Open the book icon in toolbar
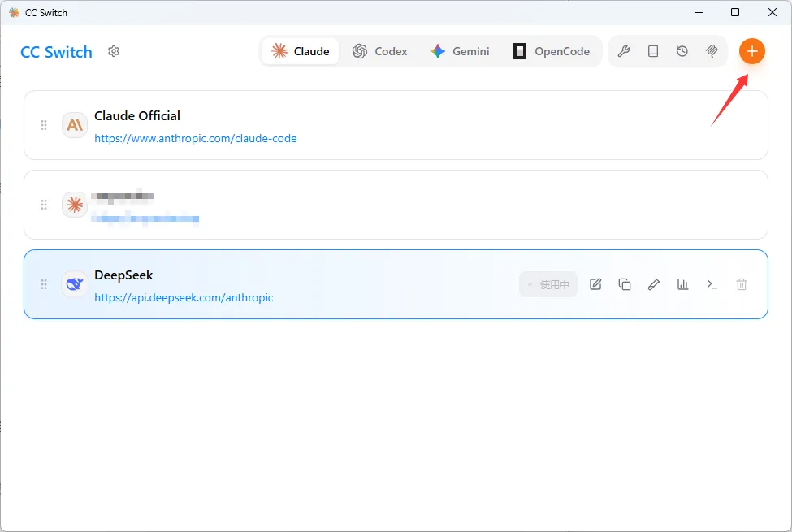 click(x=652, y=51)
